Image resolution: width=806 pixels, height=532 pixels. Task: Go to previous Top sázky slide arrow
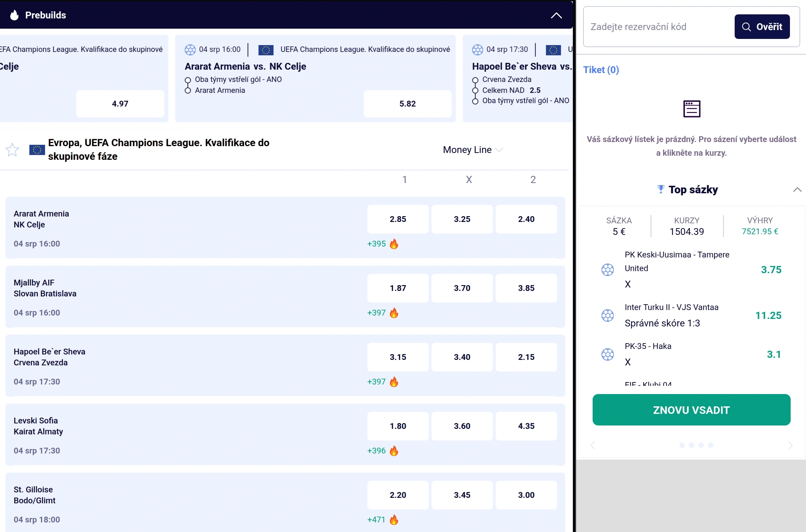pyautogui.click(x=593, y=445)
